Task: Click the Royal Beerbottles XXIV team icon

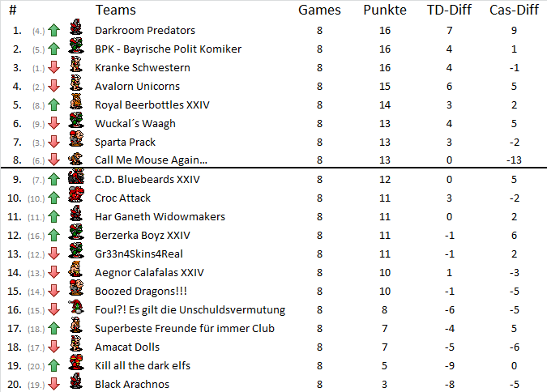Action: click(x=75, y=104)
